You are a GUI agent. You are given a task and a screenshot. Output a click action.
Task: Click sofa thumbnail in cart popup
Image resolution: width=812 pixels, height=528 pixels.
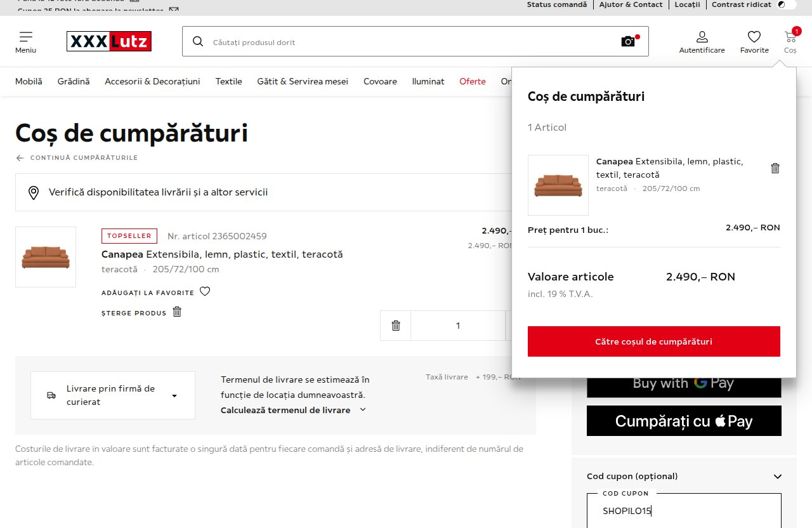coord(558,185)
